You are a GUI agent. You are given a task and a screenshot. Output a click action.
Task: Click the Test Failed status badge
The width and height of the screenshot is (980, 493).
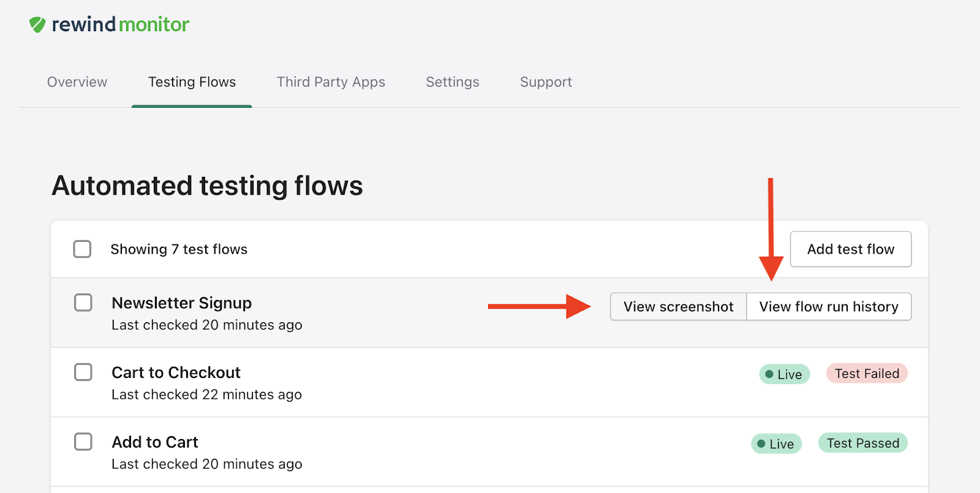(x=866, y=373)
